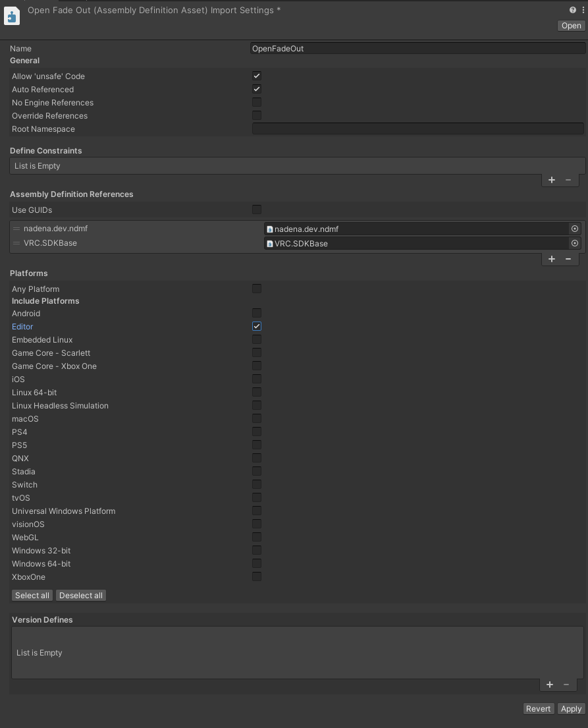The width and height of the screenshot is (588, 728).
Task: Include the WebGL platform
Action: click(257, 537)
